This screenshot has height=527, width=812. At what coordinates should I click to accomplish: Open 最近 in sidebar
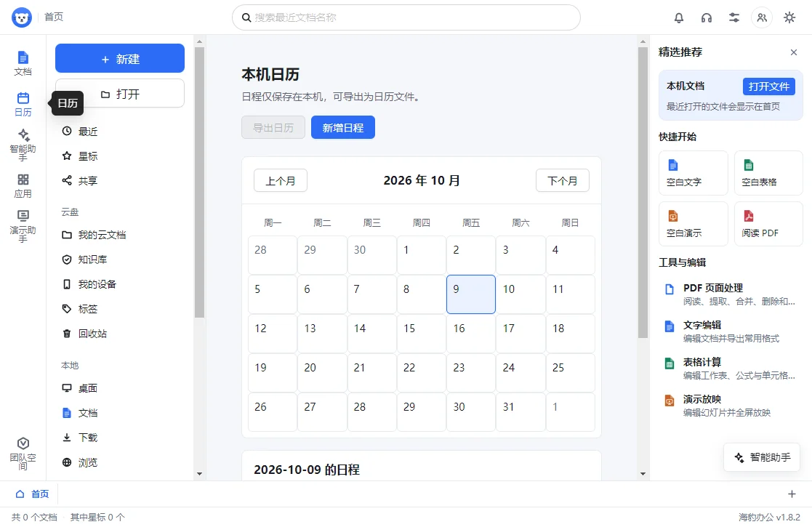(x=121, y=132)
